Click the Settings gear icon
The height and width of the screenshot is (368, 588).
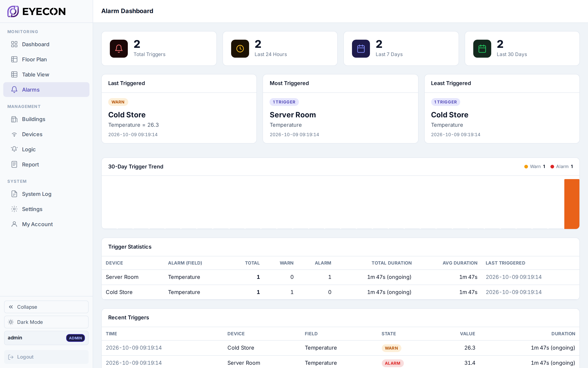point(14,209)
